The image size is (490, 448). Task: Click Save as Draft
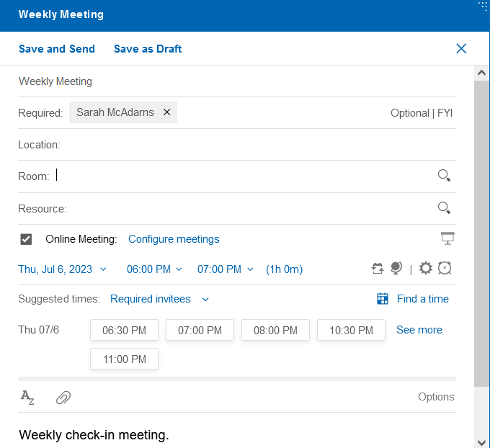(148, 49)
